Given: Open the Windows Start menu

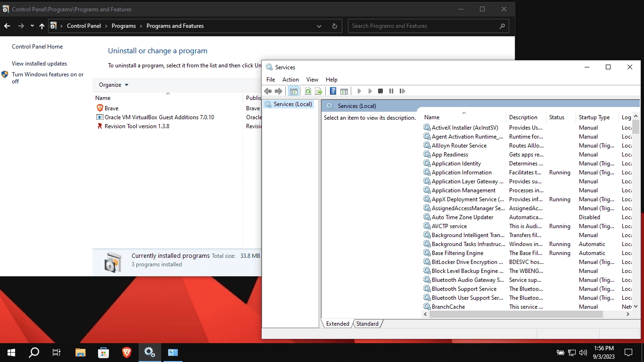Looking at the screenshot, I should (11, 352).
